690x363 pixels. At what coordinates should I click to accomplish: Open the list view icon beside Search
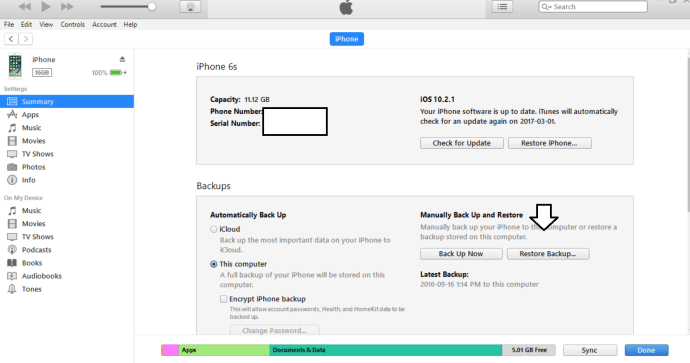click(x=502, y=7)
